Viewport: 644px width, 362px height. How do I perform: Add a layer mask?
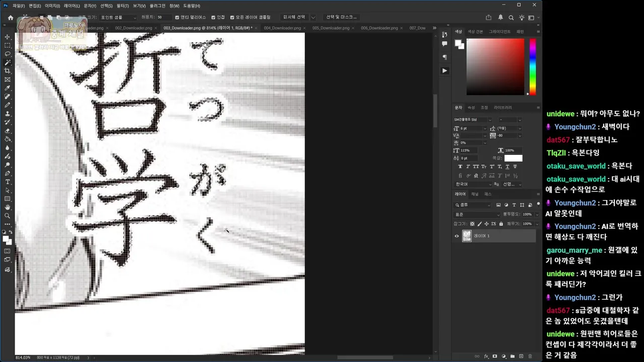coord(495,356)
